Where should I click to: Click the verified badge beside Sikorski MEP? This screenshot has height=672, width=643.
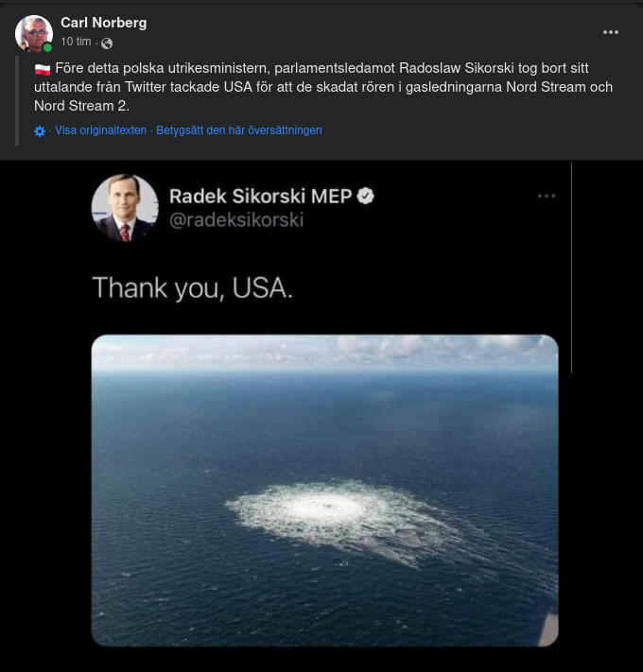pos(365,196)
